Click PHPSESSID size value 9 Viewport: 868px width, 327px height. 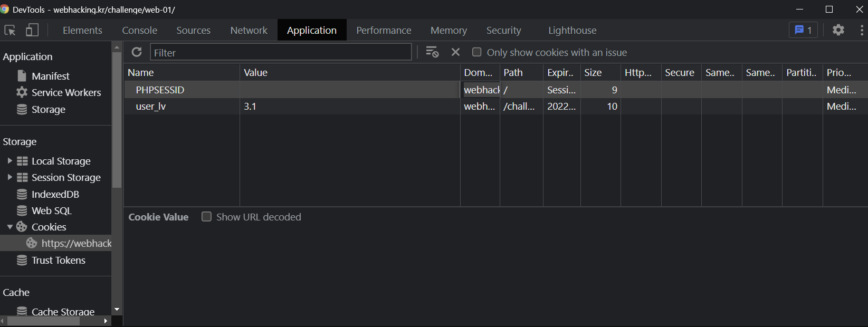click(614, 90)
